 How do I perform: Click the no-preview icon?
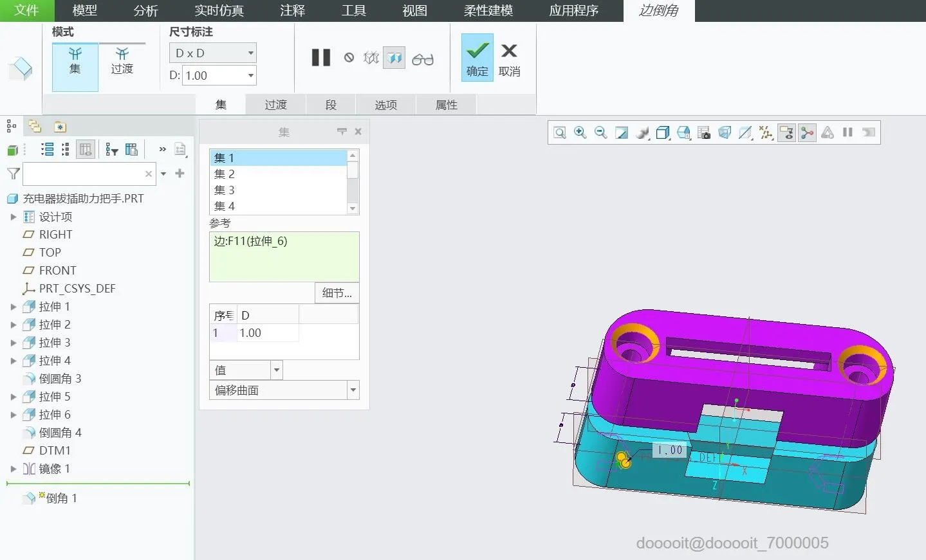pos(349,58)
